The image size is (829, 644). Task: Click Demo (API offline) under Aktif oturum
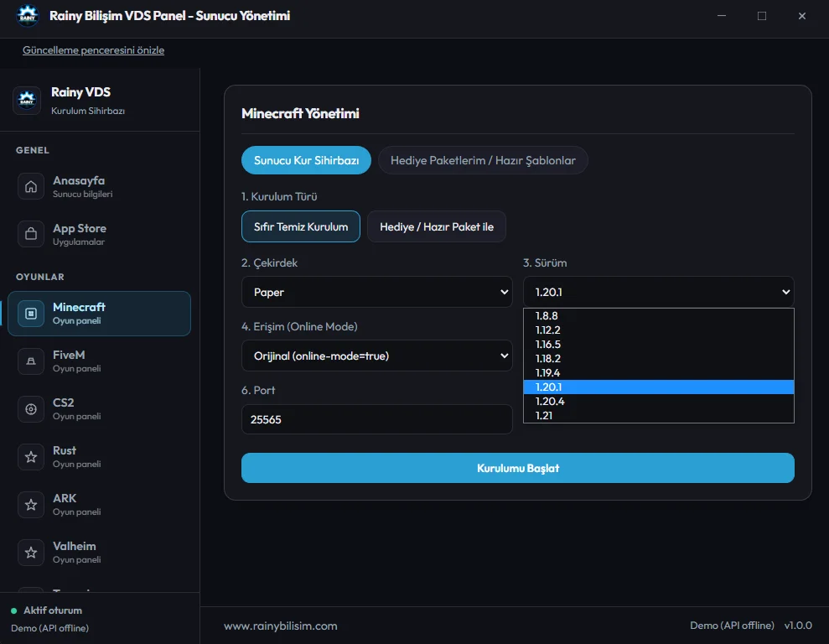[49, 628]
